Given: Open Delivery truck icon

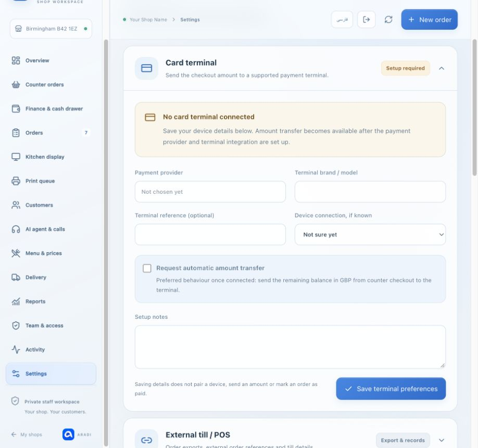Looking at the screenshot, I should coord(16,277).
